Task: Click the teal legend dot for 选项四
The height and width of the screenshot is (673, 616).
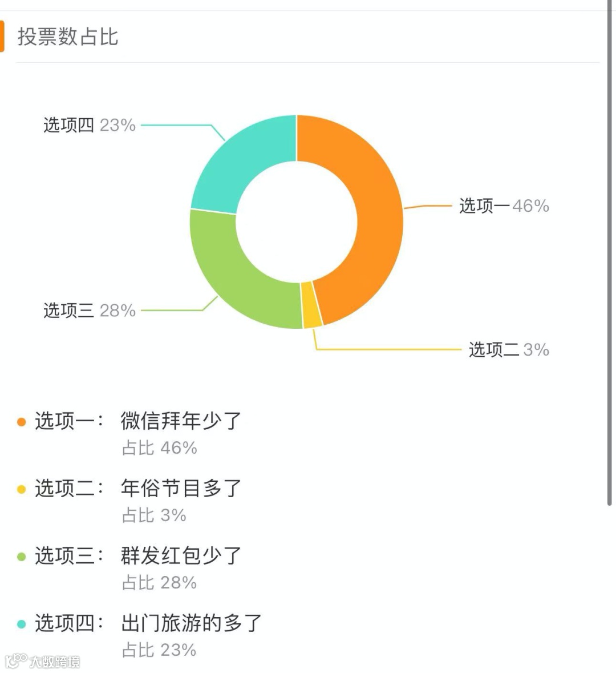Action: (22, 624)
